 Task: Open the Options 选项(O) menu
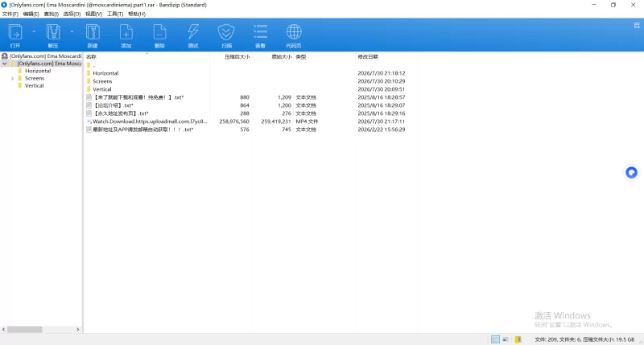72,14
